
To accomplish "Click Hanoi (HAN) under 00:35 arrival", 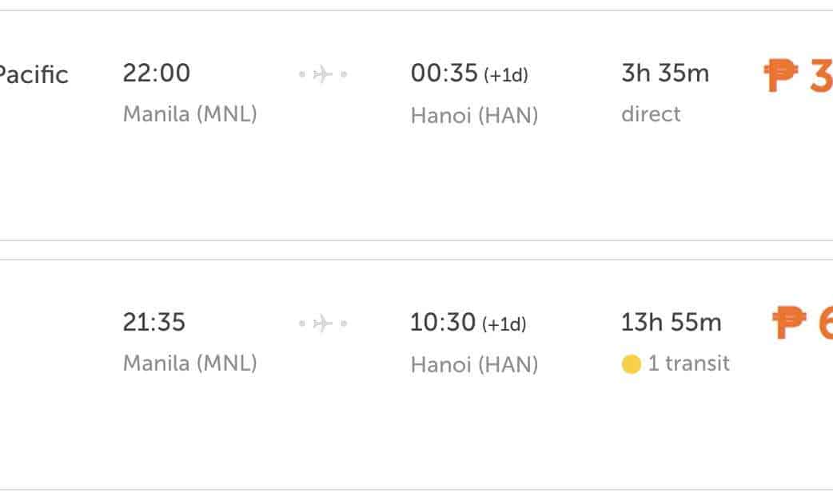I will point(474,116).
